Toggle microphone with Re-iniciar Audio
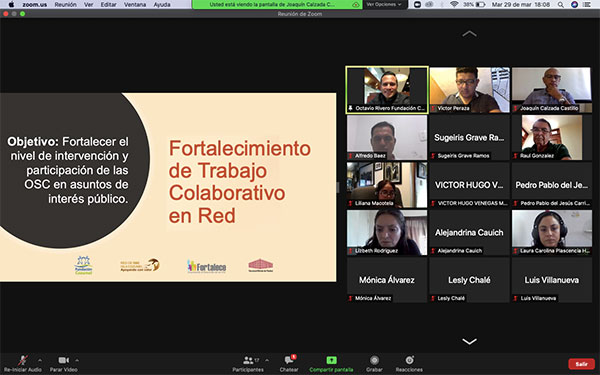600x375 pixels. pyautogui.click(x=23, y=360)
